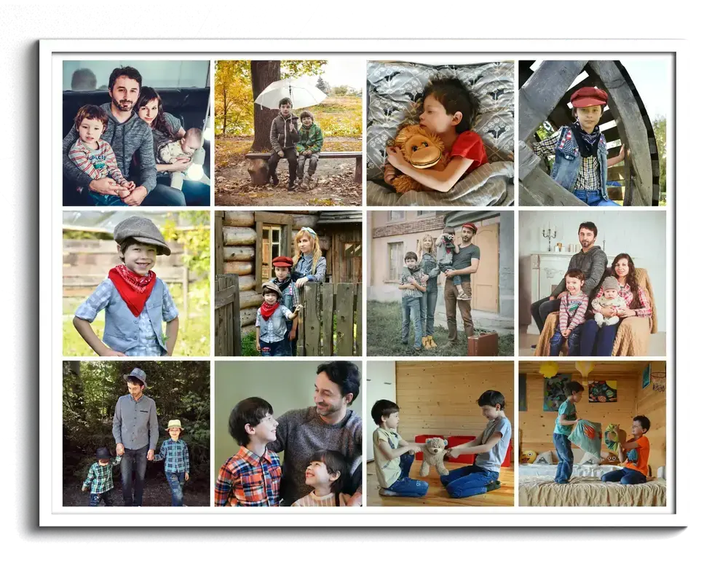This screenshot has width=728, height=566.
Task: Pick the family standing with suitcase photo
Action: tap(440, 283)
